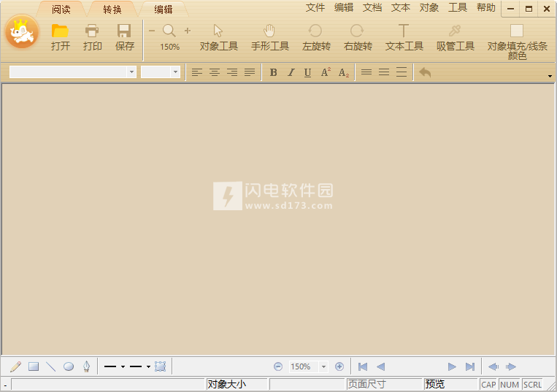Set tight line spacing icon

click(366, 72)
